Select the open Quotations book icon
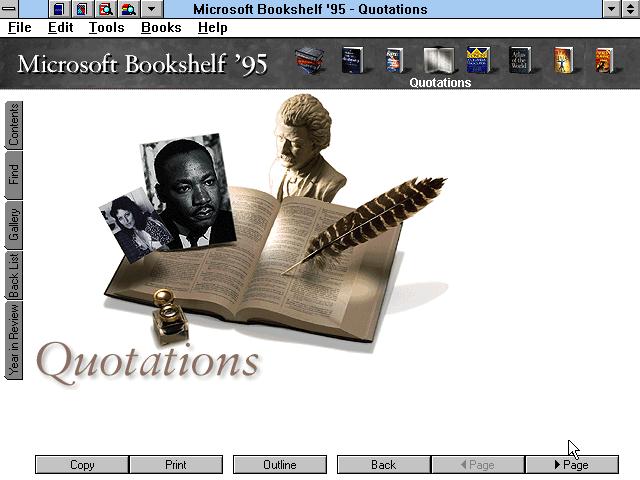Viewport: 640px width, 480px height. pos(439,61)
